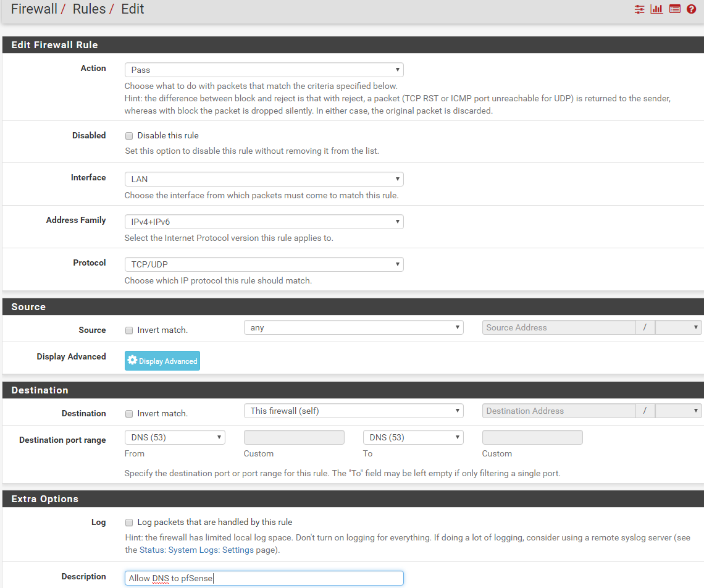Enable the Disable this rule checkbox

click(x=129, y=136)
